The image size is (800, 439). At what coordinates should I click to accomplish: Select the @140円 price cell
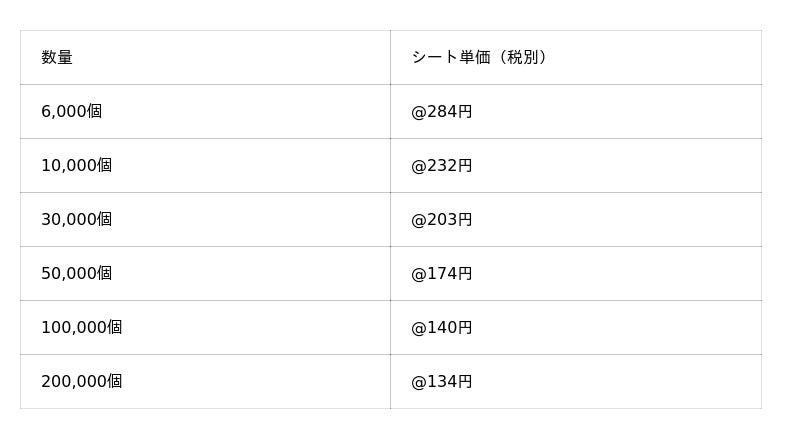tap(442, 328)
